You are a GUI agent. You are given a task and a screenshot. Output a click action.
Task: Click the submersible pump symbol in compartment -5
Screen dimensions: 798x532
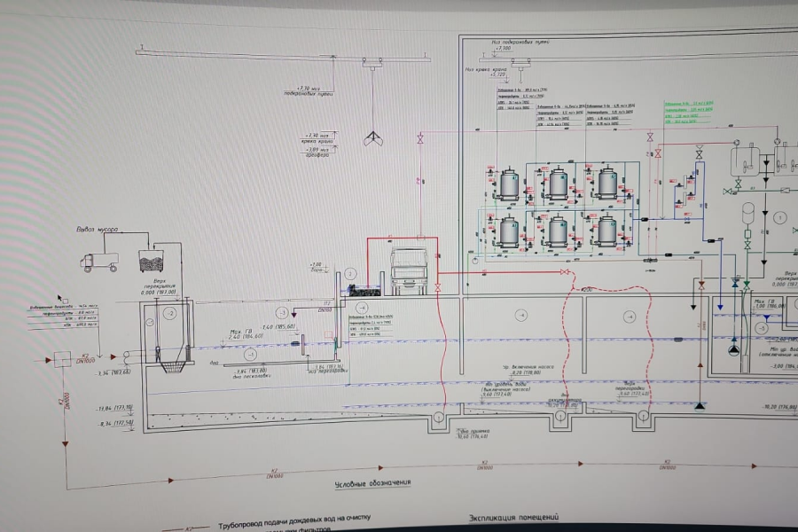point(733,349)
